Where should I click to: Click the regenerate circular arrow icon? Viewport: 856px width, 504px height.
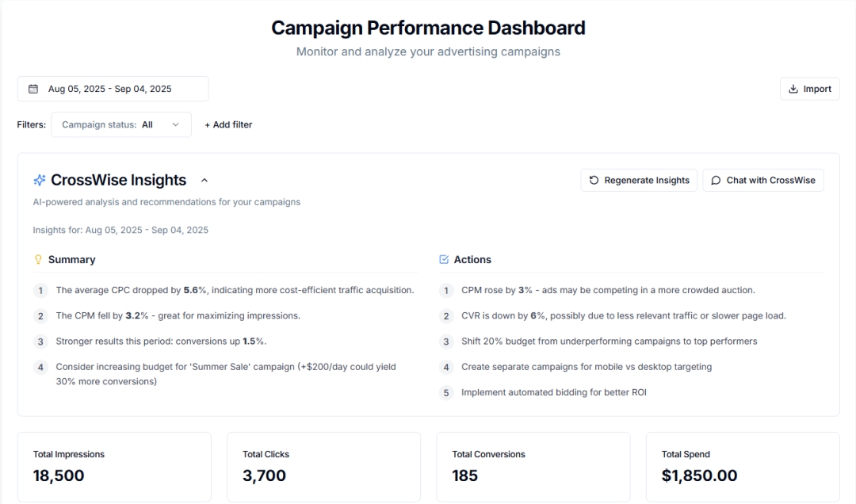point(594,180)
